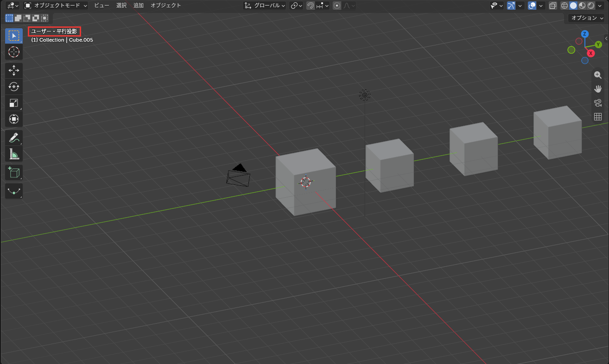The image size is (609, 364).
Task: Select the 3D Cursor tool
Action: pos(14,52)
